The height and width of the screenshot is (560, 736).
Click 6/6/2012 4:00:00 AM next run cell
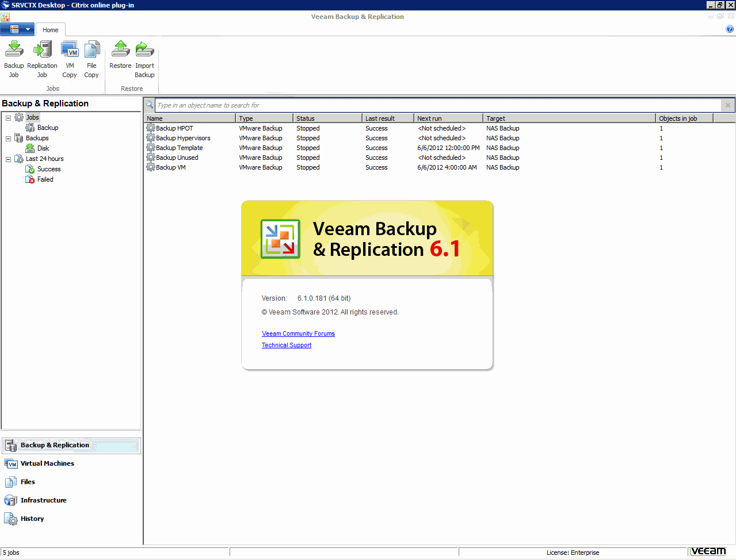447,167
